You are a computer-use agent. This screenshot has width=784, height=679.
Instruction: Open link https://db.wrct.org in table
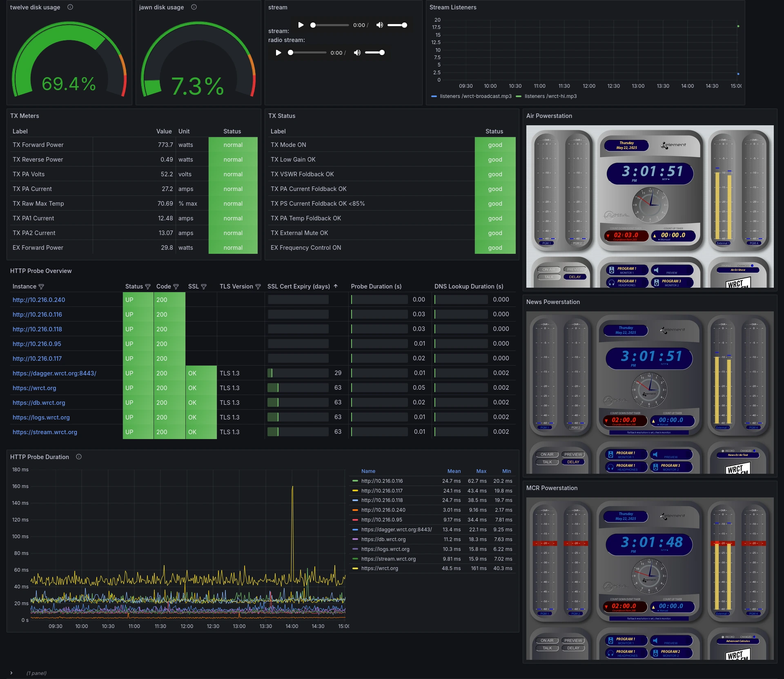click(39, 403)
